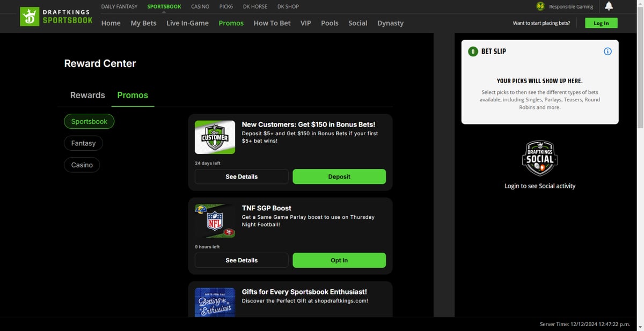This screenshot has width=644, height=331.
Task: Open Pick6 in top bar
Action: [x=226, y=6]
